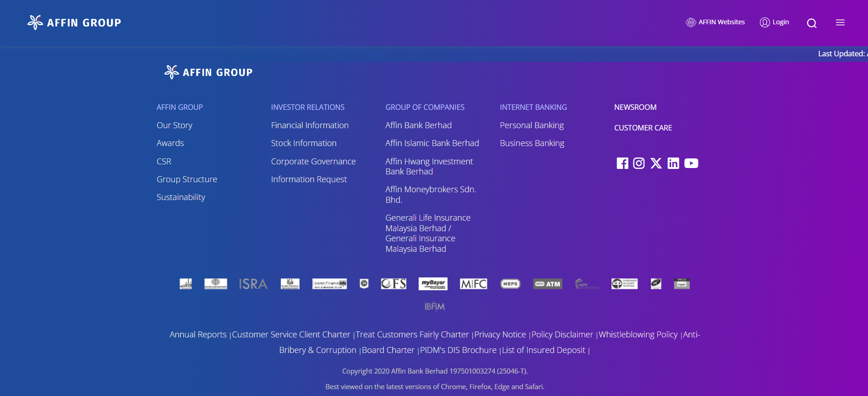Screen dimensions: 868x396
Task: Open List of Insured Deposit
Action: tap(544, 350)
